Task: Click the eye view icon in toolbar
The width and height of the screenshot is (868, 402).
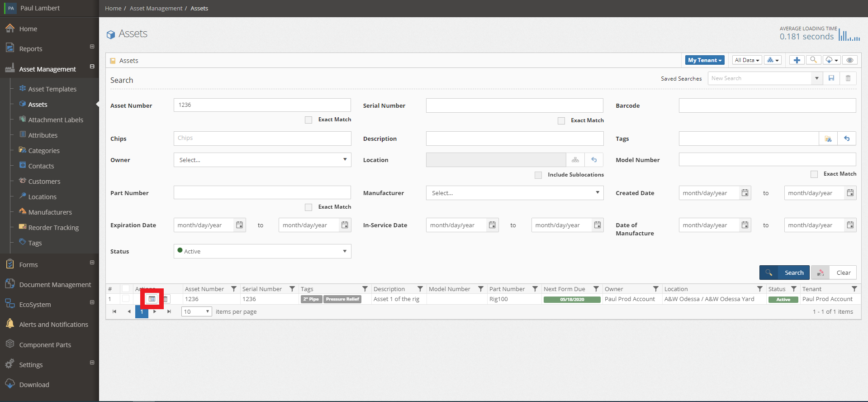Action: 850,60
